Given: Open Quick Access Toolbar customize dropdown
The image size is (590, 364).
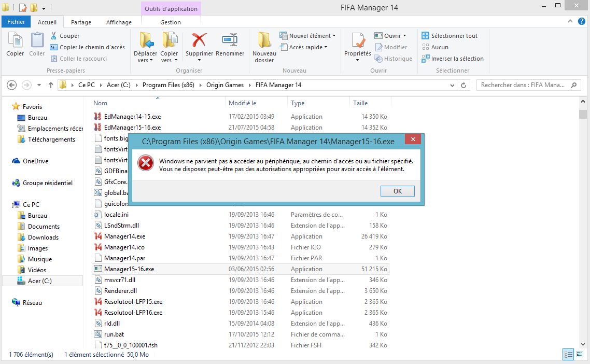Looking at the screenshot, I should (x=44, y=8).
